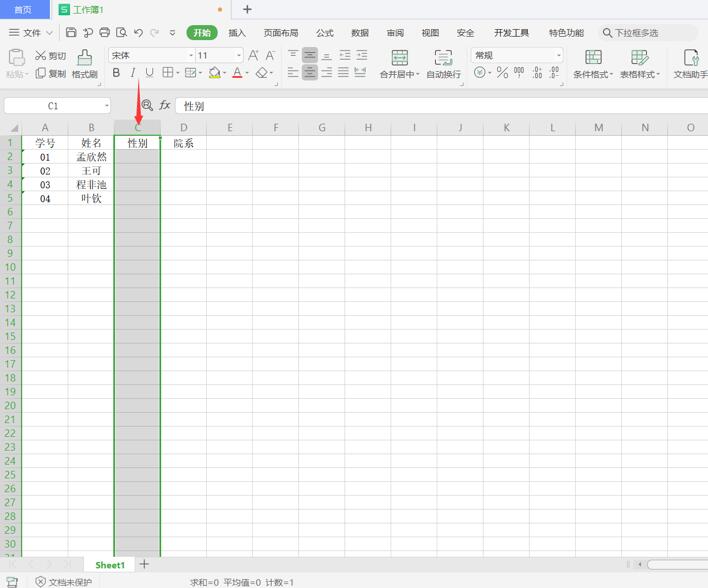The image size is (708, 588).
Task: Click the Cut (剪切) scissors button
Action: (51, 56)
